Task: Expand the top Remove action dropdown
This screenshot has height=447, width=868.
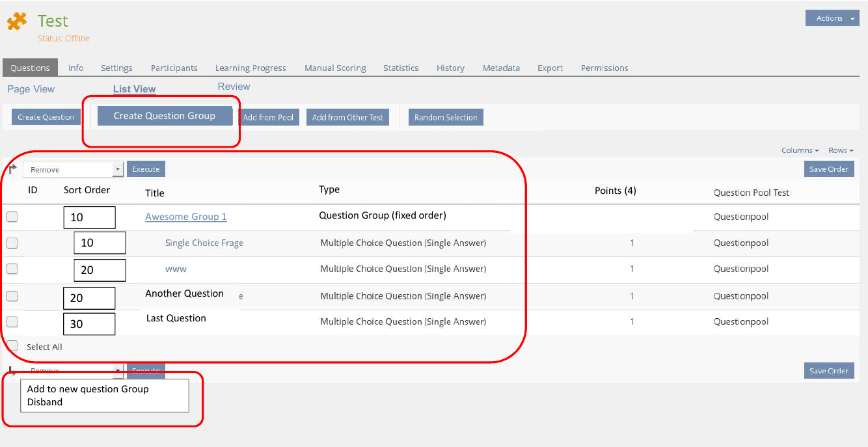Action: point(118,169)
